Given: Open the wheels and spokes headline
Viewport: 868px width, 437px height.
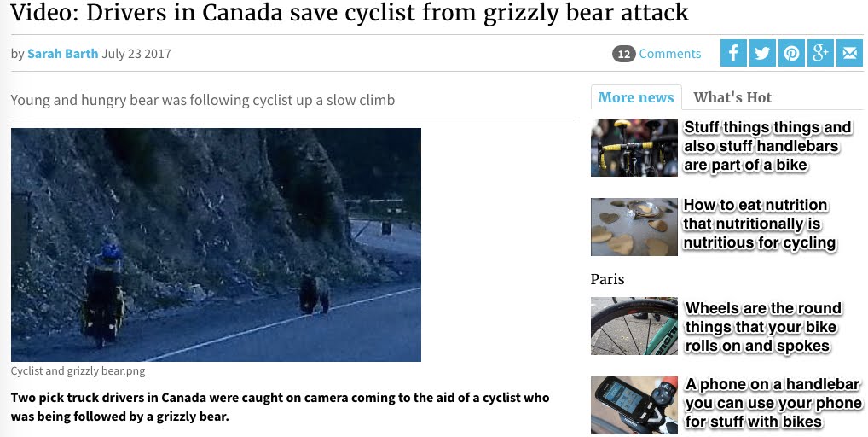Looking at the screenshot, I should coord(763,327).
